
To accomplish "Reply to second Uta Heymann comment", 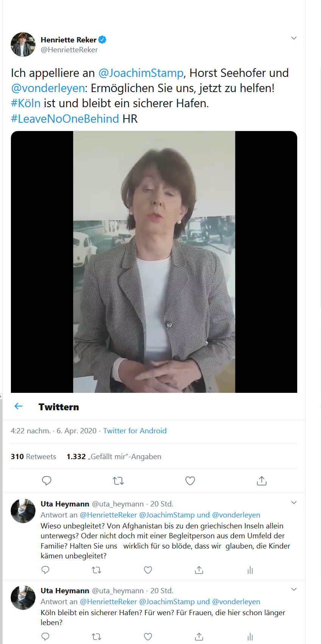I will pyautogui.click(x=45, y=636).
